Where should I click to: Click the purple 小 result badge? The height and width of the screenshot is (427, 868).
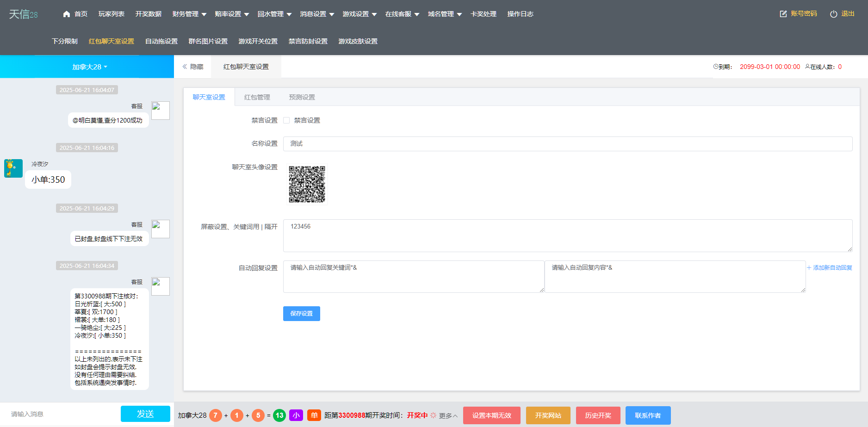(x=296, y=415)
